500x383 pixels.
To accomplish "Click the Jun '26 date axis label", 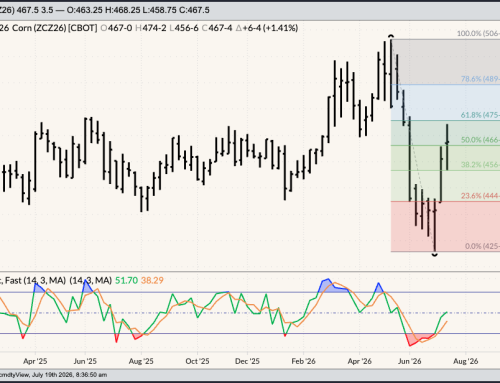I will coord(409,361).
